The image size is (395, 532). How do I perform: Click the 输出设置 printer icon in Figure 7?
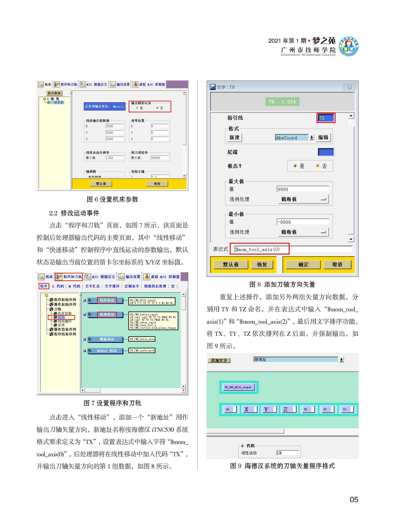point(121,277)
